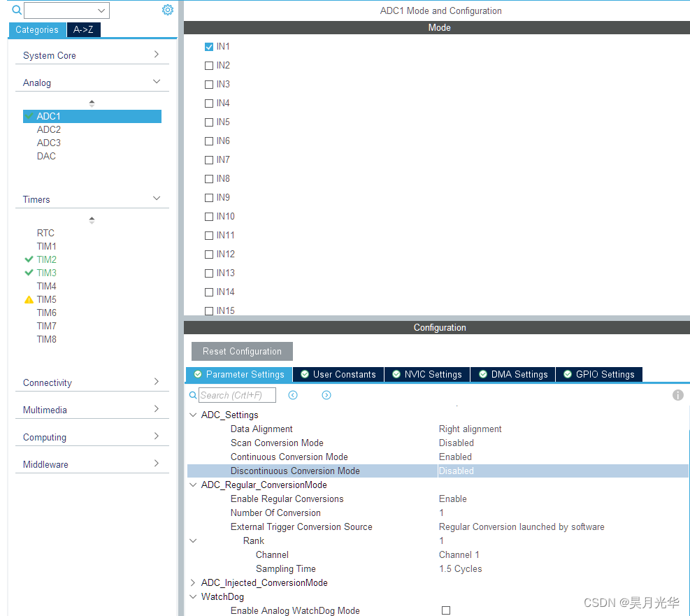The width and height of the screenshot is (690, 616).
Task: Select ADC3 in the Analog list
Action: [x=49, y=143]
